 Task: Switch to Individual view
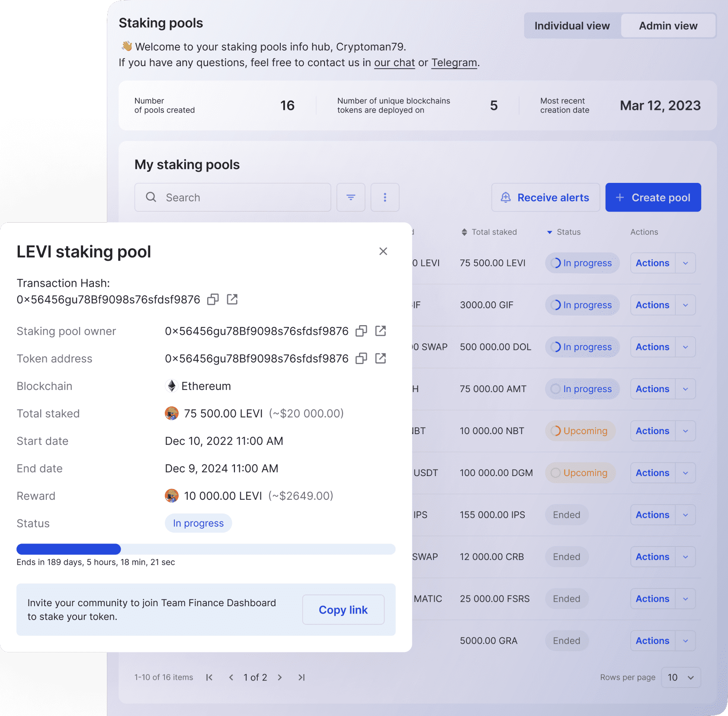coord(572,26)
